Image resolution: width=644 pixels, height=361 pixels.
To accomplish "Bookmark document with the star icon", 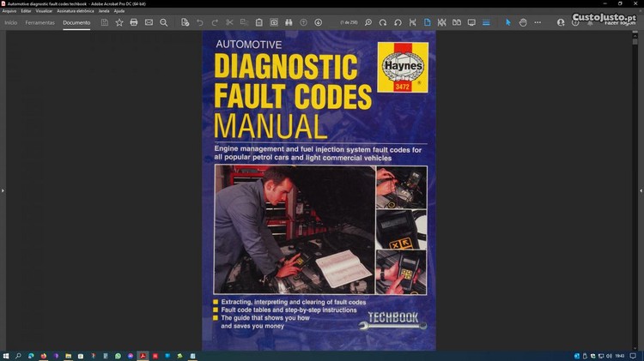I will [118, 22].
